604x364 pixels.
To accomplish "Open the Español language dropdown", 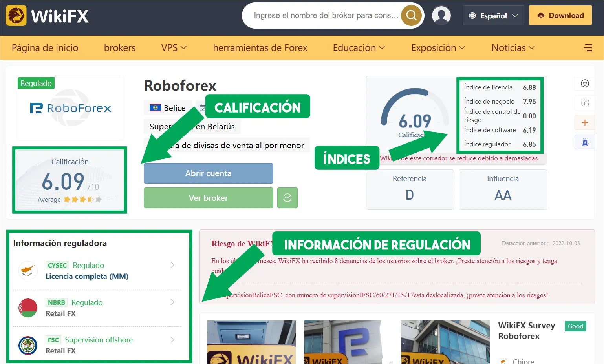I will coord(494,16).
